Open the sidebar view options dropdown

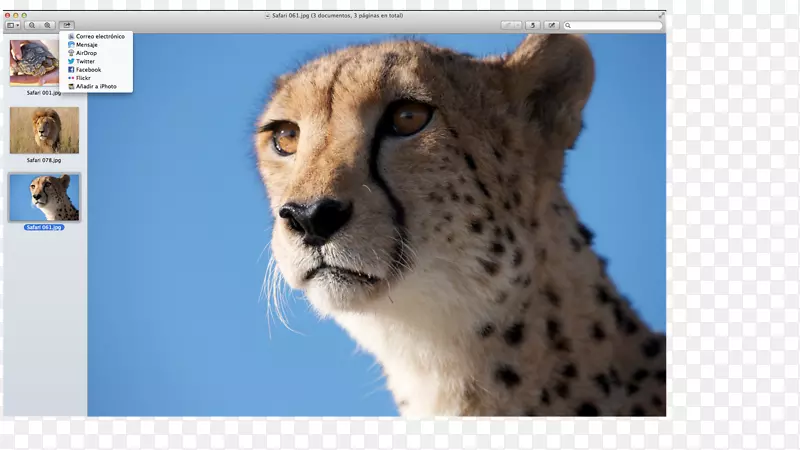[12, 25]
